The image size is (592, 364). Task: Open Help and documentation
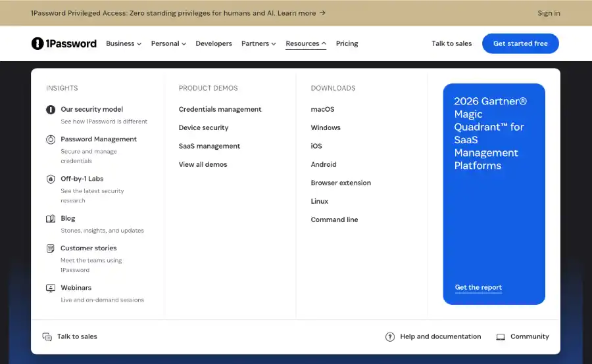pyautogui.click(x=441, y=336)
